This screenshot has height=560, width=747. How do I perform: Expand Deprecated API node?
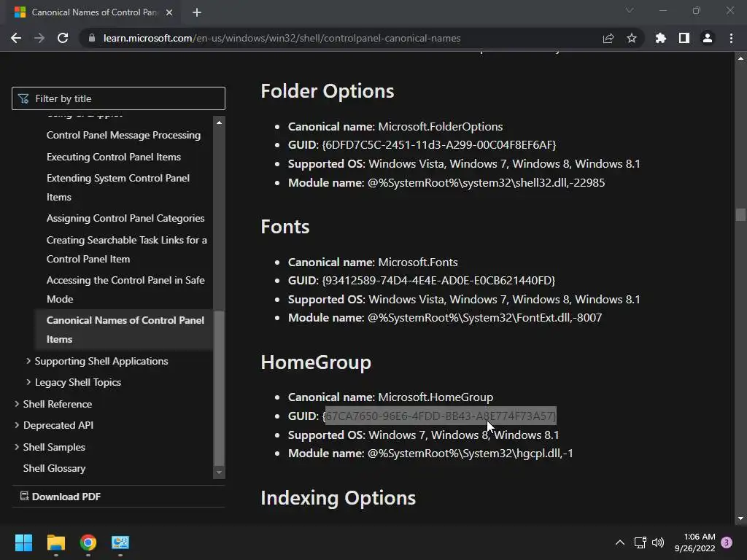pos(17,425)
